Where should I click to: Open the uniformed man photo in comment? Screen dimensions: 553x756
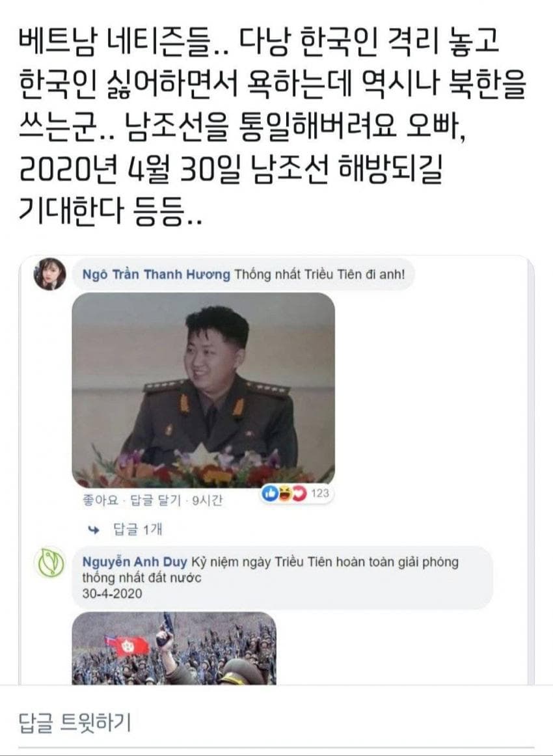[204, 390]
